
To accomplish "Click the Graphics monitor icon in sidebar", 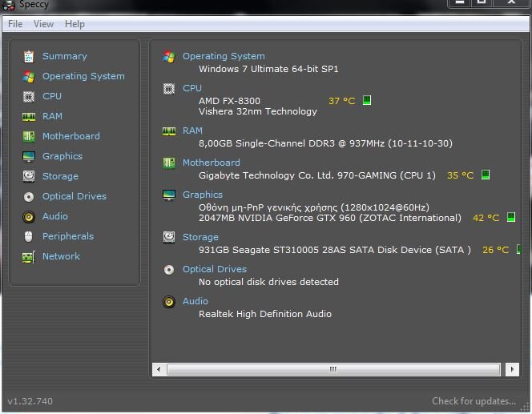I will (29, 157).
